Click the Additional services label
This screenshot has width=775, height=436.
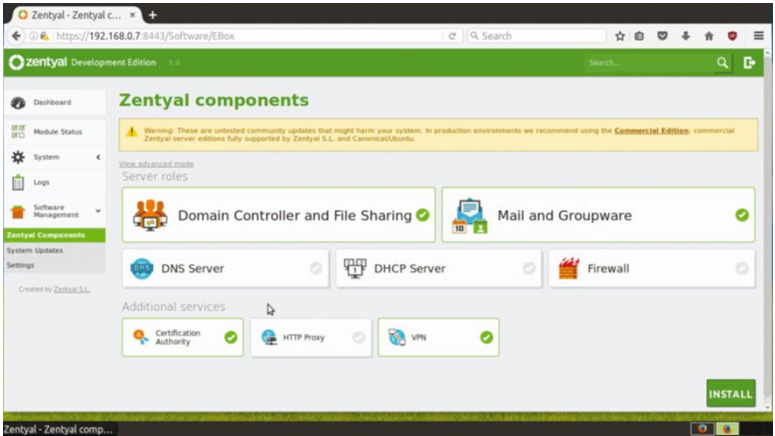[x=173, y=306]
